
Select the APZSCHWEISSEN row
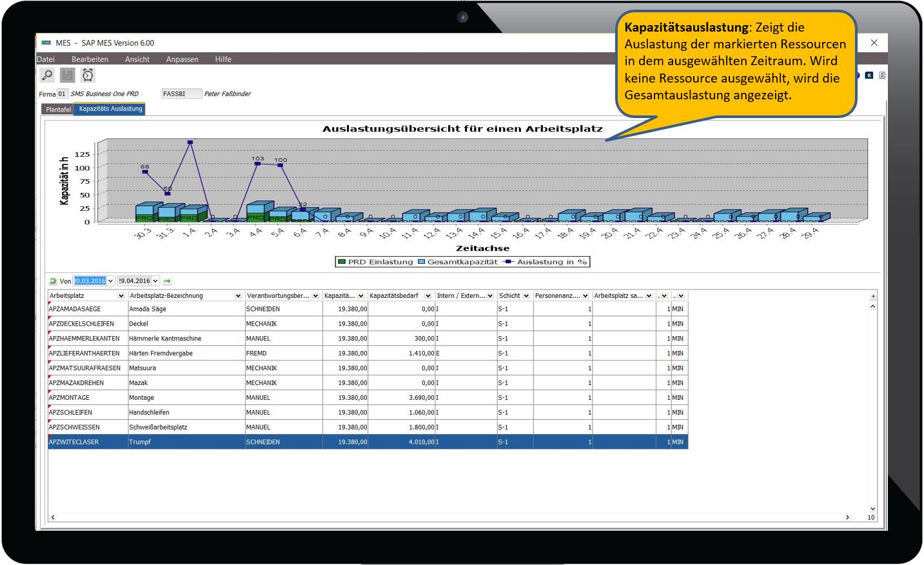[368, 428]
